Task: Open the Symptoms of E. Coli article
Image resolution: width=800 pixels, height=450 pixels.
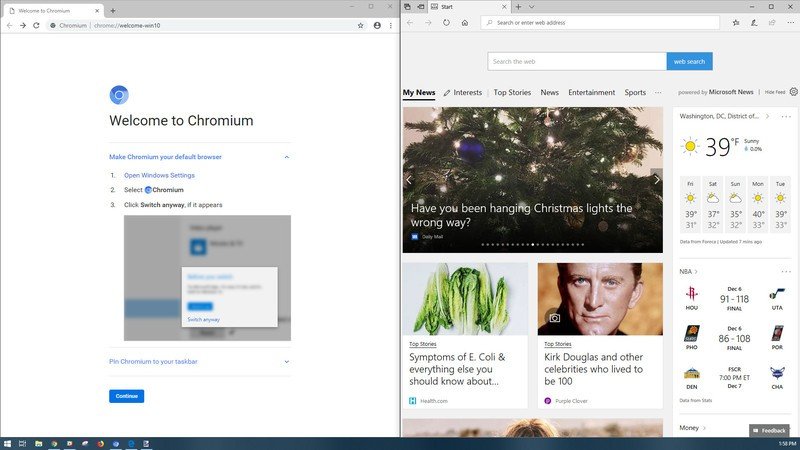Action: click(x=457, y=369)
